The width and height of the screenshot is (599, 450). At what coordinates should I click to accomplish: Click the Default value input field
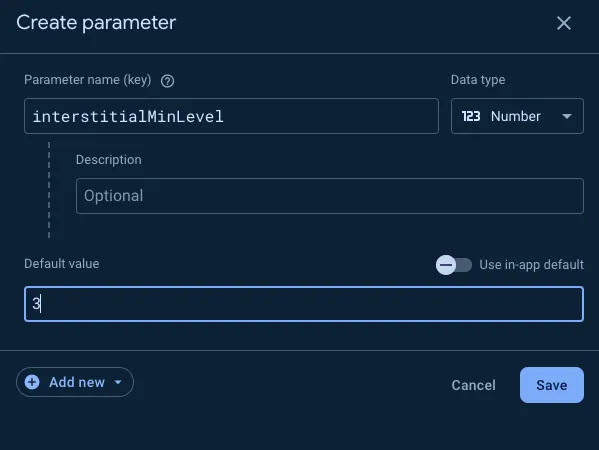pyautogui.click(x=304, y=304)
